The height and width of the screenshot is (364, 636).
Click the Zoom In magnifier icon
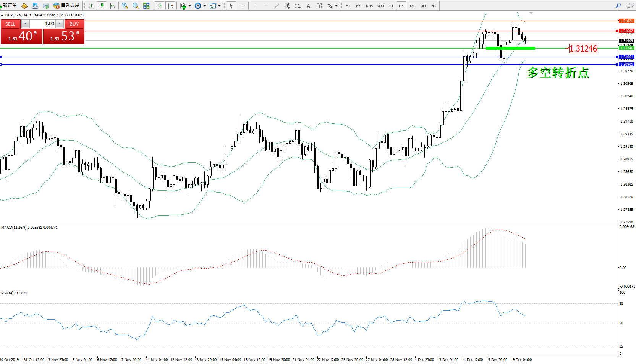point(125,6)
